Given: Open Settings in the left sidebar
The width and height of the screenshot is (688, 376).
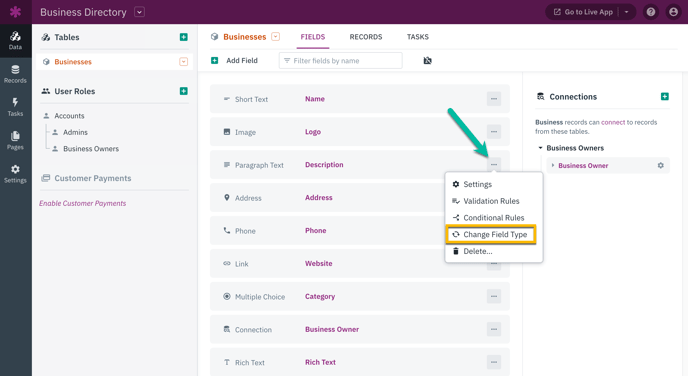Looking at the screenshot, I should tap(15, 174).
